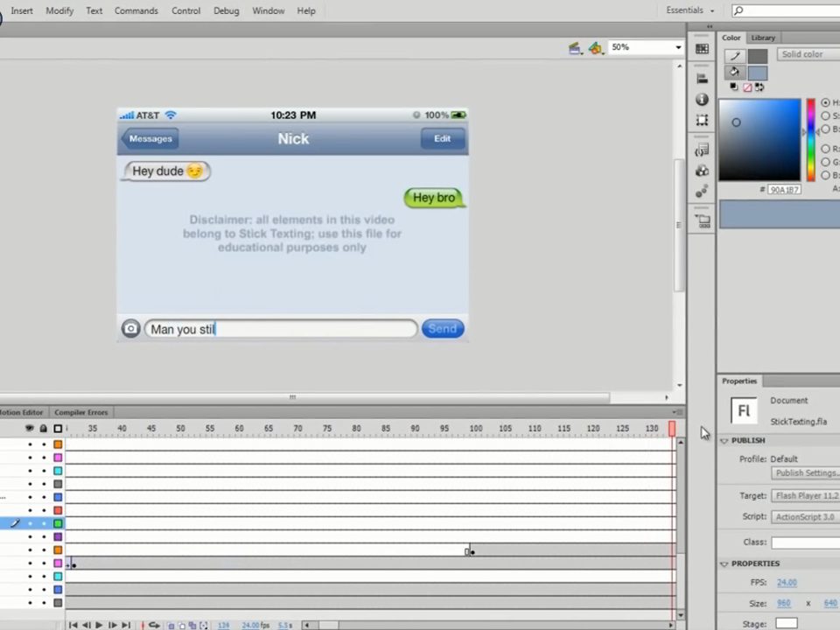
Task: Open the Align panel icon
Action: 702,78
